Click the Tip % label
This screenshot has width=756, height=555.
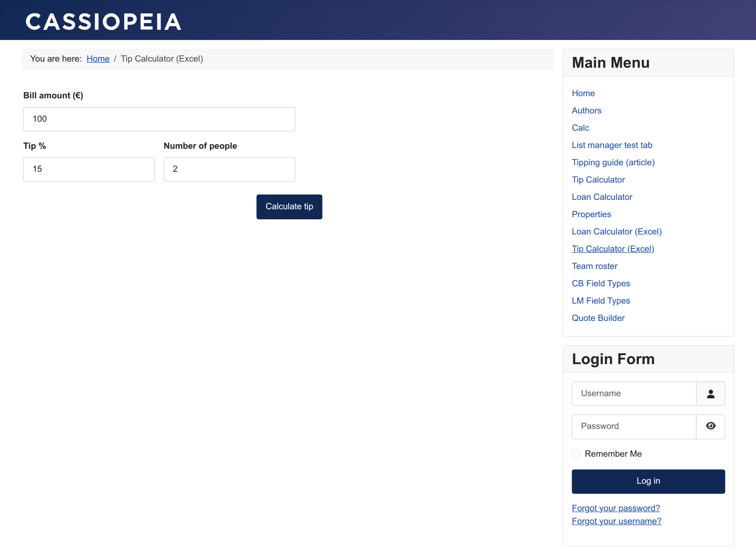point(35,146)
